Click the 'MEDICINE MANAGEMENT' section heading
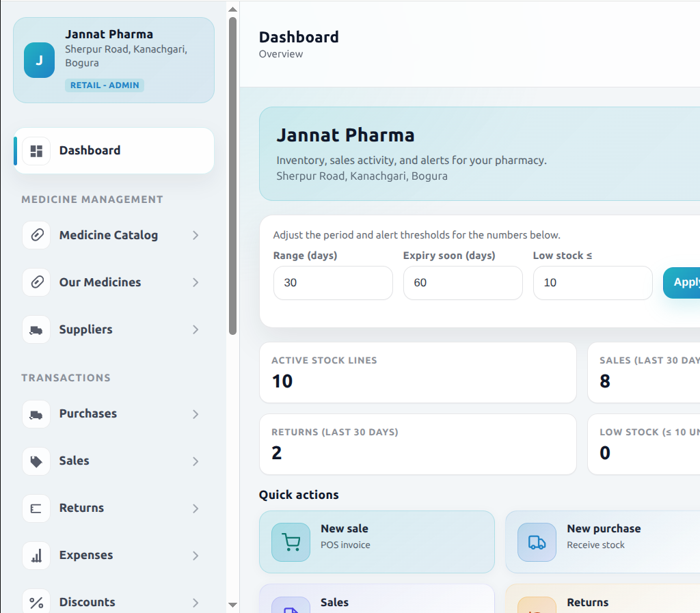700x613 pixels. [x=92, y=200]
